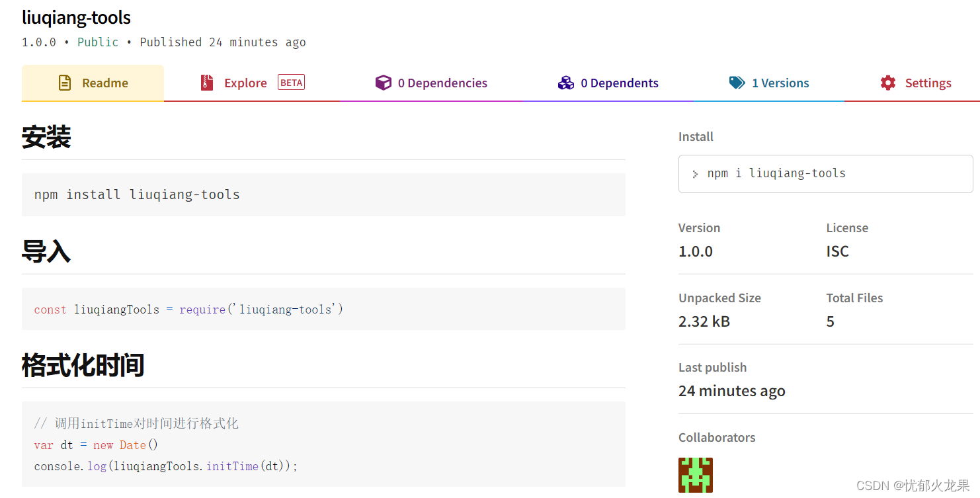Click the Public label in the header
Screen dimensions: 980x498
98,42
